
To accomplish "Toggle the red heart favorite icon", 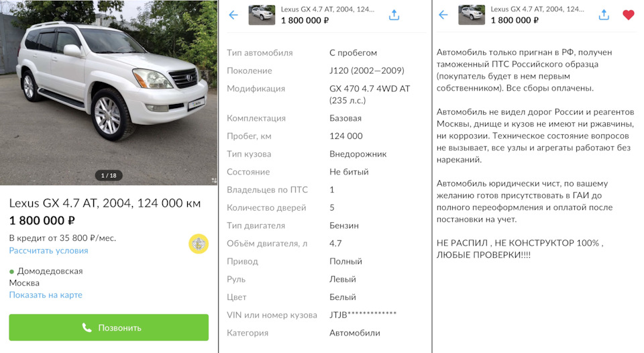I will click(x=629, y=15).
